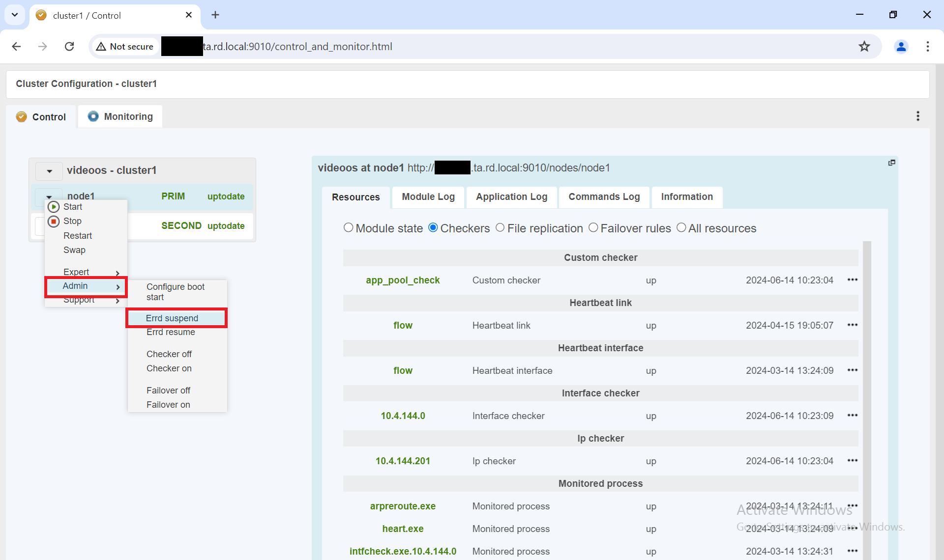Click the Not secure warning icon
This screenshot has height=560, width=944.
click(101, 46)
